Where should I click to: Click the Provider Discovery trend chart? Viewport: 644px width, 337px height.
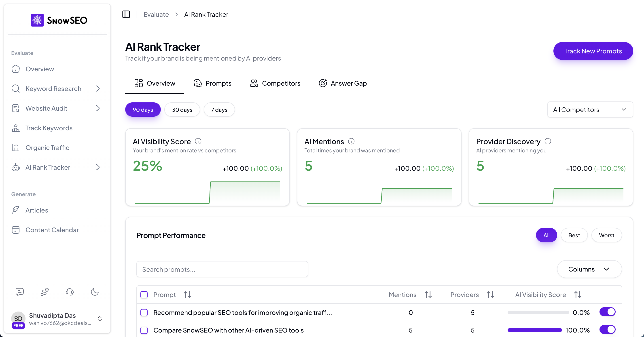(x=551, y=195)
